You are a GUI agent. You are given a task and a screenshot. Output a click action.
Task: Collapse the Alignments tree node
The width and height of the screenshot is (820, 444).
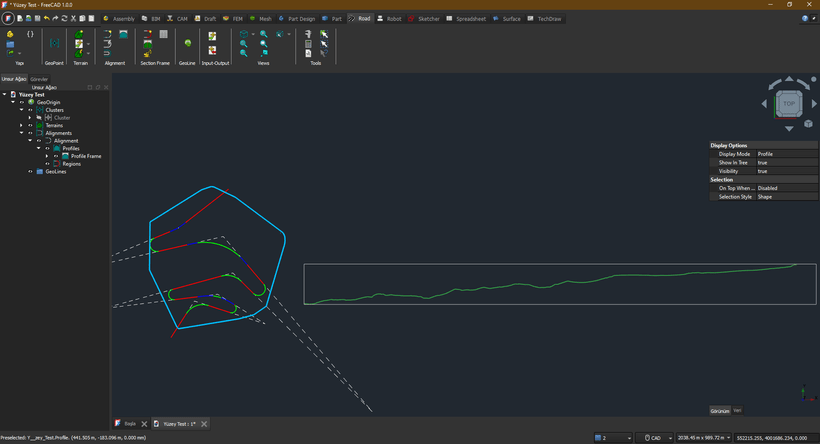click(x=21, y=133)
